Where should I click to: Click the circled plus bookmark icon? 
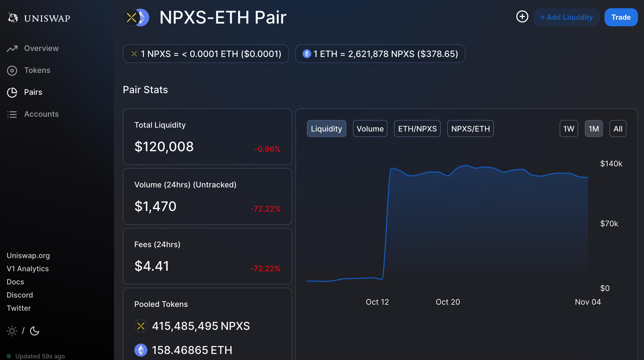tap(522, 17)
